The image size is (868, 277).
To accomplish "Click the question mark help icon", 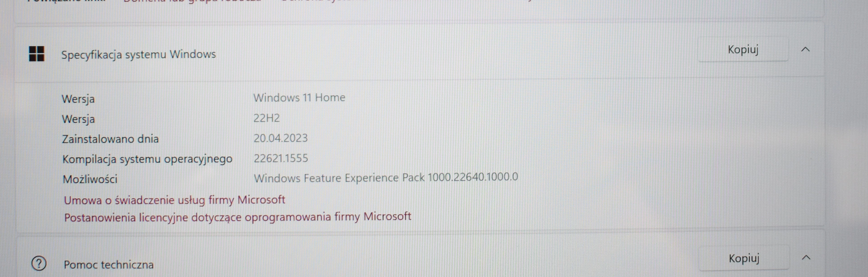I will point(39,264).
